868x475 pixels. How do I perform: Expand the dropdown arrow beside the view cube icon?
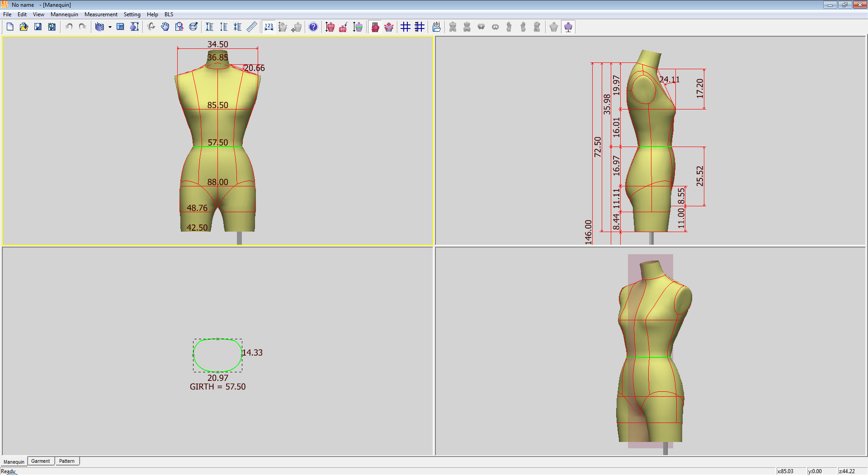click(110, 27)
